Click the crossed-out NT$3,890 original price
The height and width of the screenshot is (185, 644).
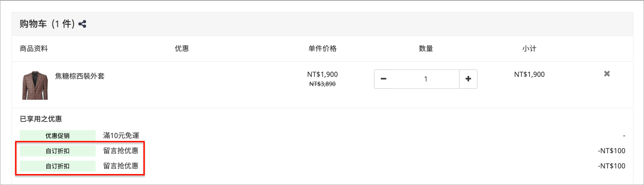tap(322, 84)
